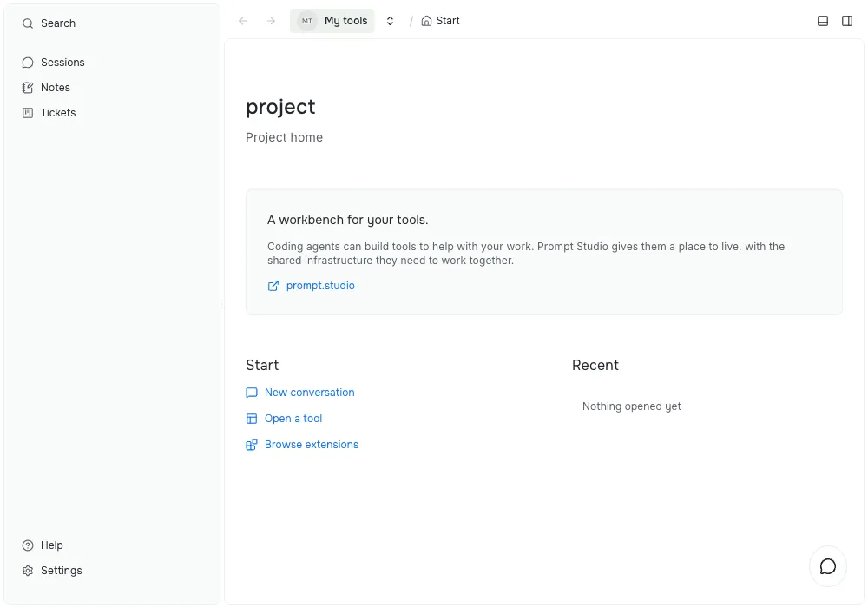Open Tickets in the sidebar
The height and width of the screenshot is (608, 868).
112,113
